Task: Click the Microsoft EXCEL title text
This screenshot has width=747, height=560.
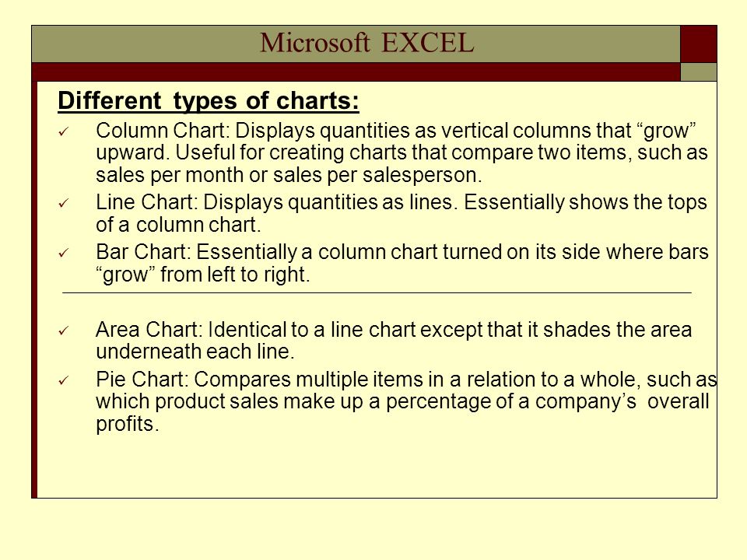Action: coord(366,43)
